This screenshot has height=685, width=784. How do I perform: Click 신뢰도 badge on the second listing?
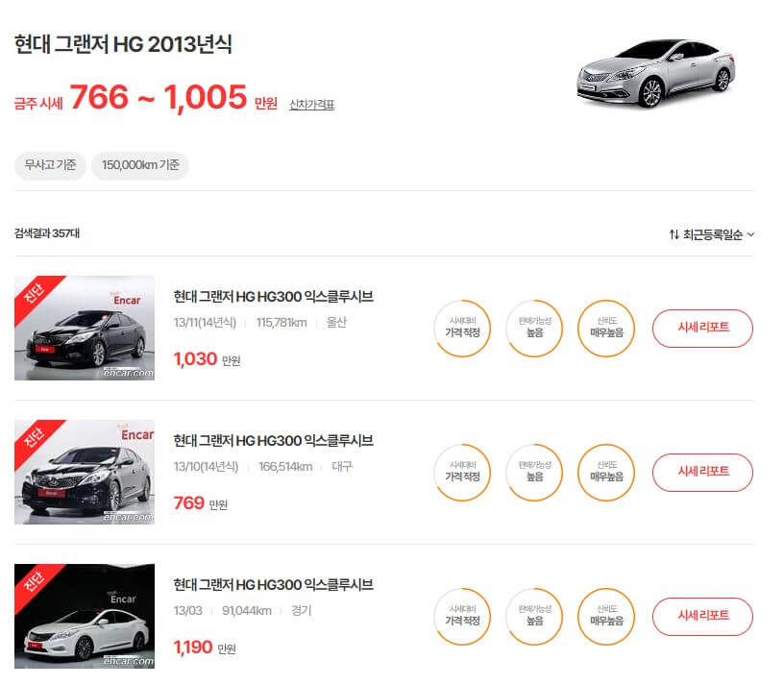tap(605, 472)
